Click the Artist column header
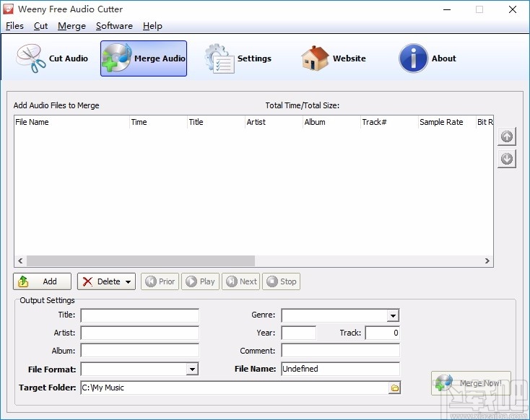 coord(274,122)
